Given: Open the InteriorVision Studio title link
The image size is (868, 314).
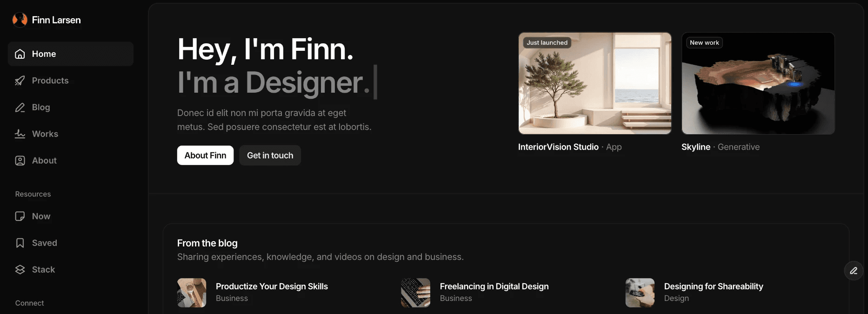Looking at the screenshot, I should tap(558, 147).
